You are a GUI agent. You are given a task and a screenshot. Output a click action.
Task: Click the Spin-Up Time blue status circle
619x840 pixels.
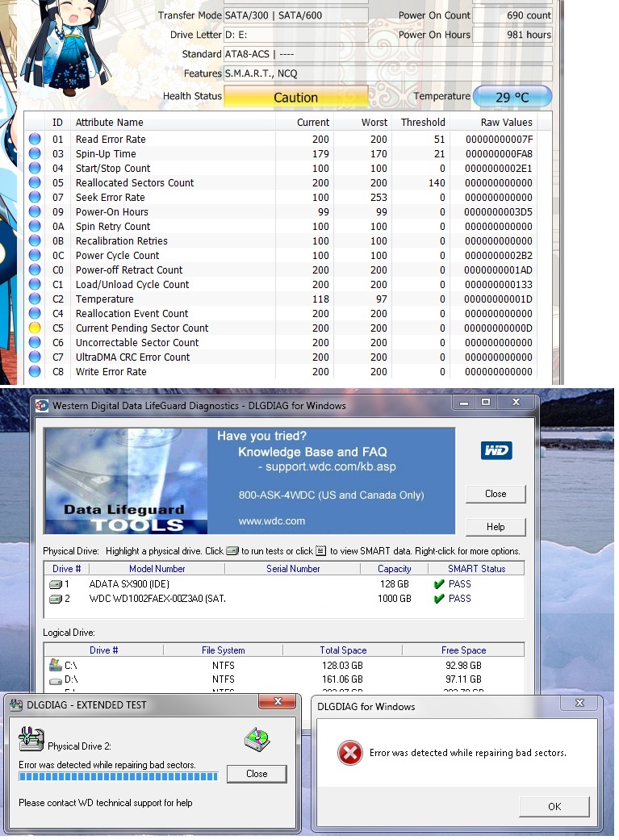(35, 153)
